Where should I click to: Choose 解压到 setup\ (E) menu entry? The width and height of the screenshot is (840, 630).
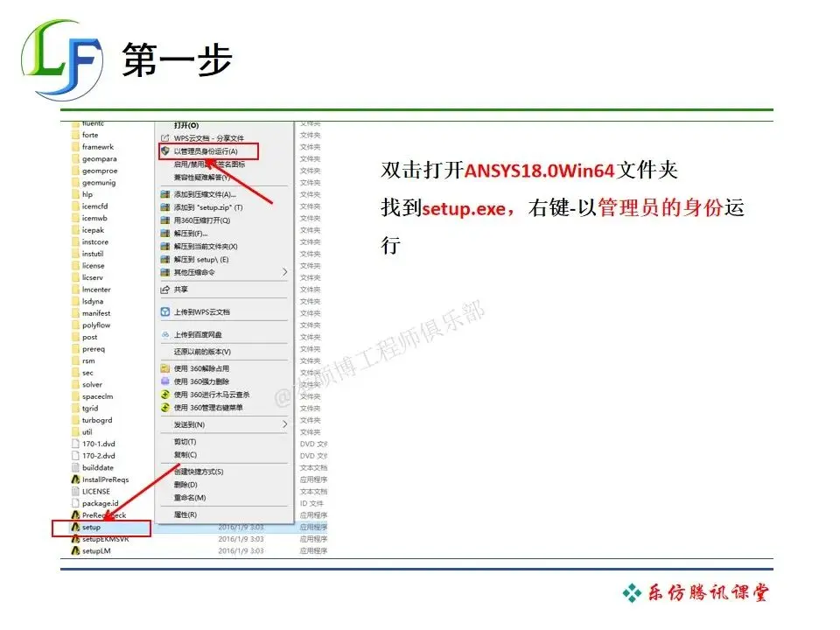point(201,259)
